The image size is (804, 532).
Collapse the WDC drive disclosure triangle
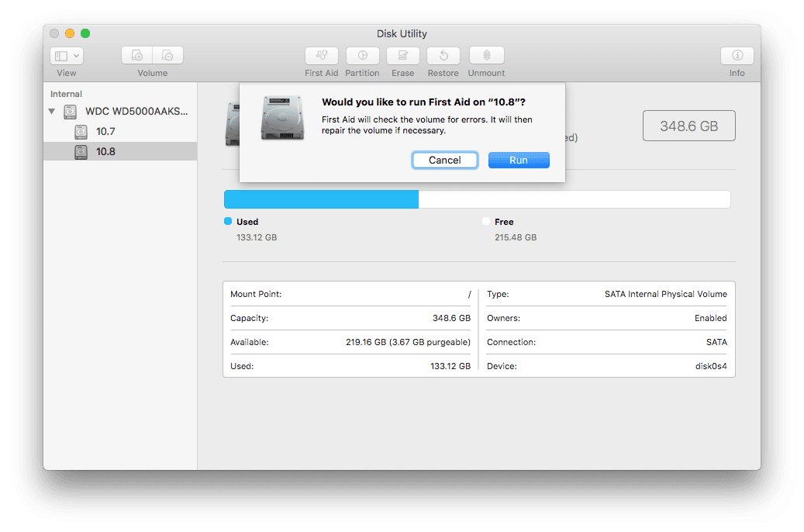tap(51, 112)
